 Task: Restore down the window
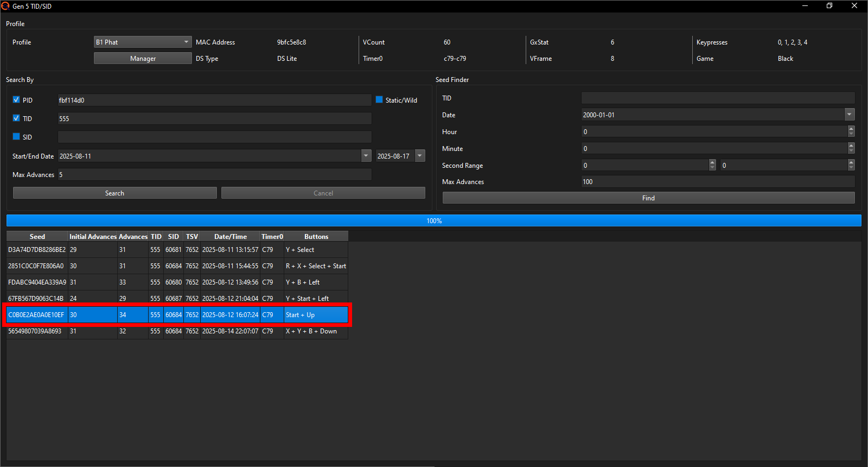pos(829,6)
